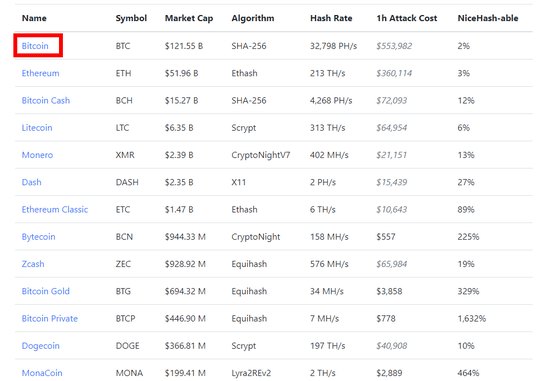Open the Dogecoin link

click(40, 346)
